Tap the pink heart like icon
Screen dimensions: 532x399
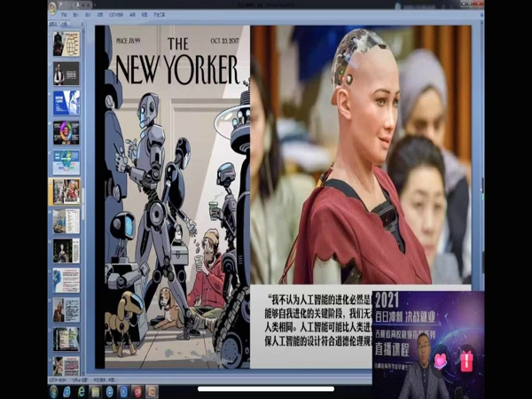tap(440, 360)
